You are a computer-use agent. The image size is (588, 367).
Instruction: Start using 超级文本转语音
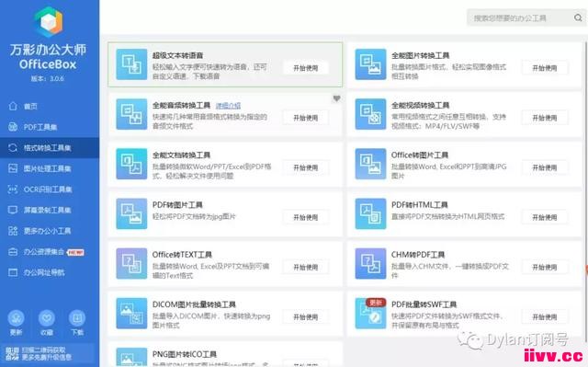click(x=306, y=68)
